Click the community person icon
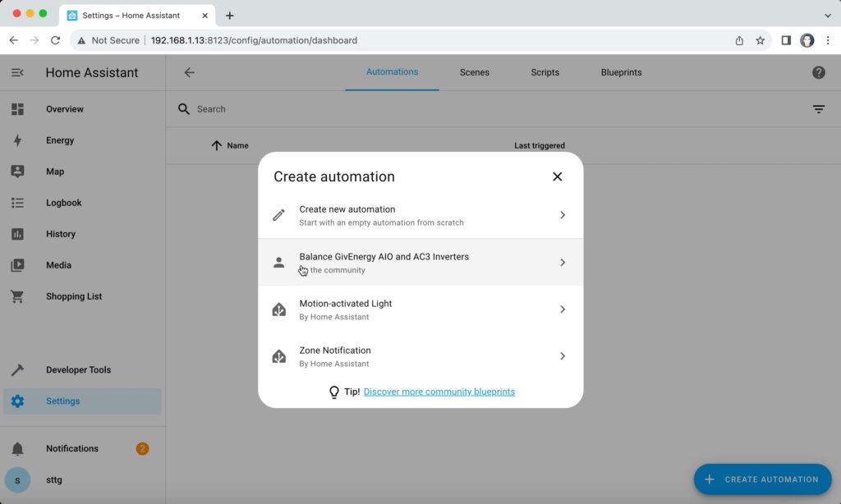The height and width of the screenshot is (504, 841). coord(279,263)
